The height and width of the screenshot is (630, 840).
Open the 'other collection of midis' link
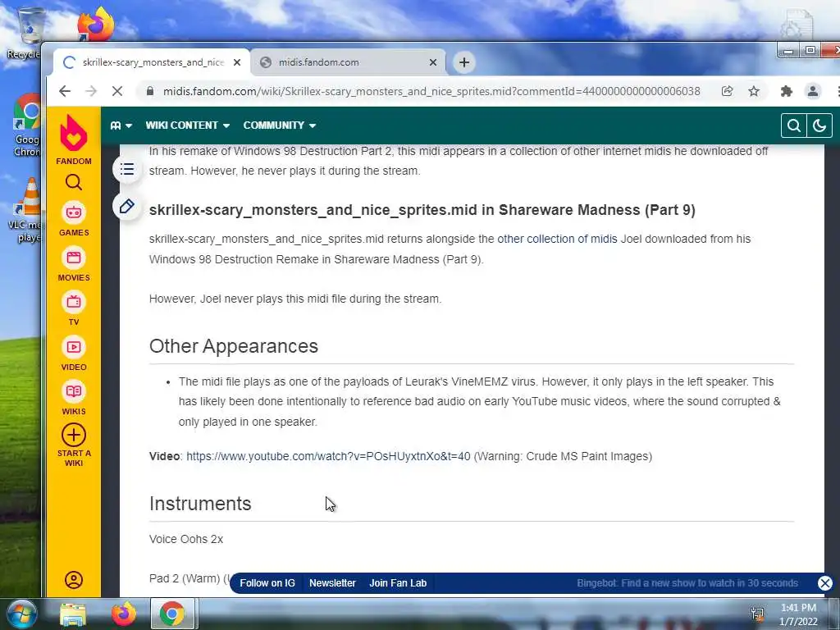[x=557, y=239]
